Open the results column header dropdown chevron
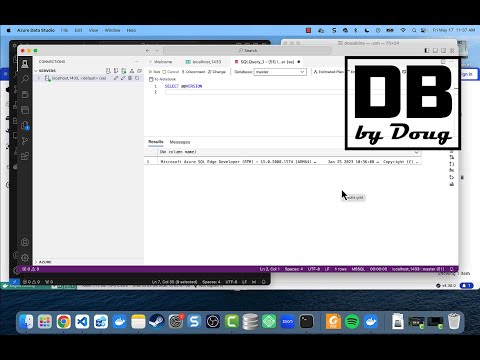 tap(416, 152)
